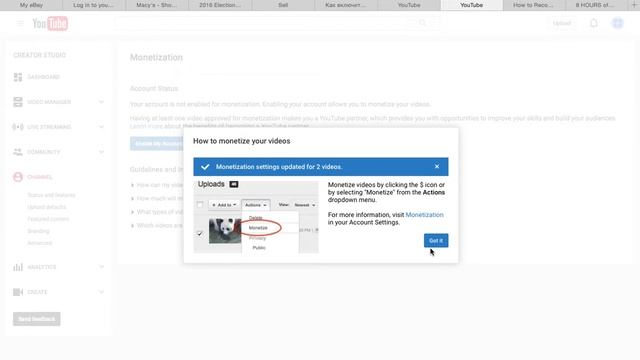Click the Create camera icon
The width and height of the screenshot is (640, 360).
click(18, 292)
